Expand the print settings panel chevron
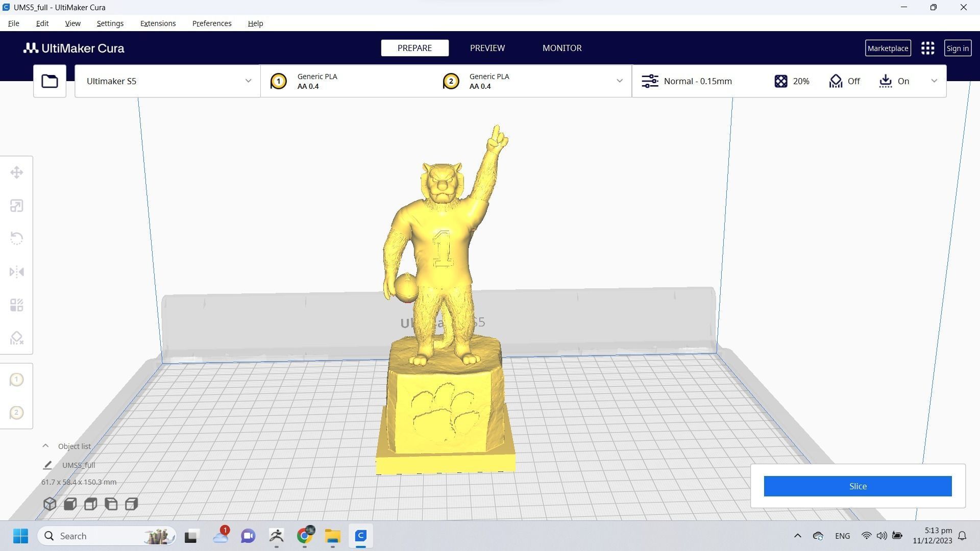Viewport: 980px width, 551px height. tap(934, 81)
